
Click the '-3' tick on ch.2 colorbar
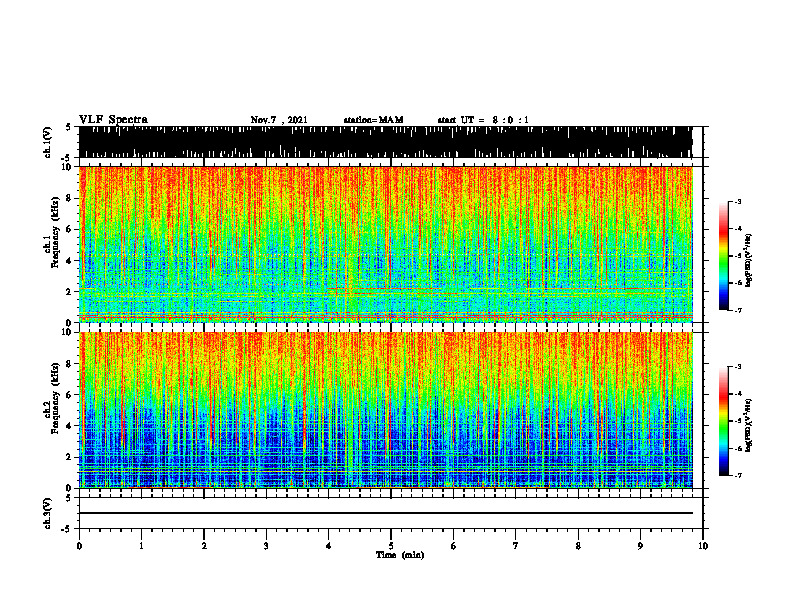737,367
